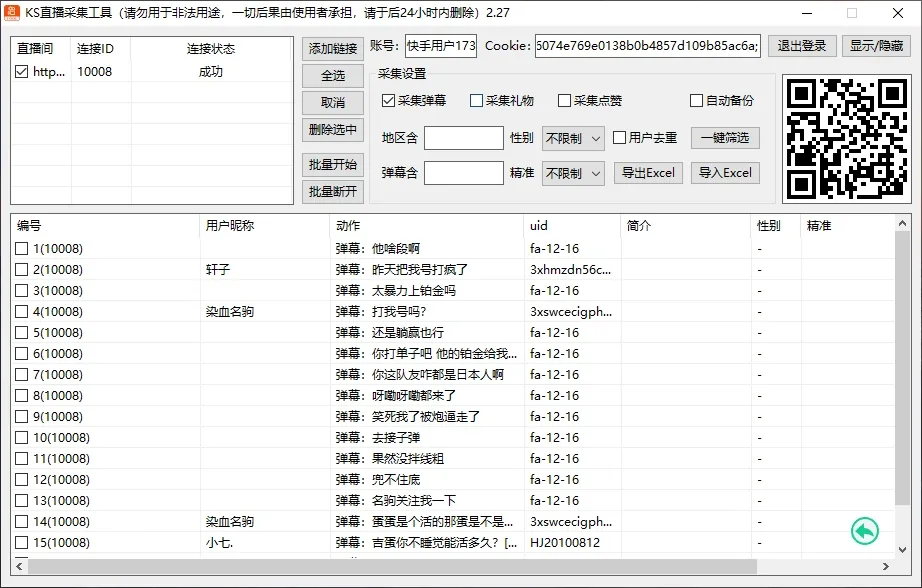922x588 pixels.
Task: Toggle the 采集弹幕 checkbox
Action: pyautogui.click(x=388, y=101)
